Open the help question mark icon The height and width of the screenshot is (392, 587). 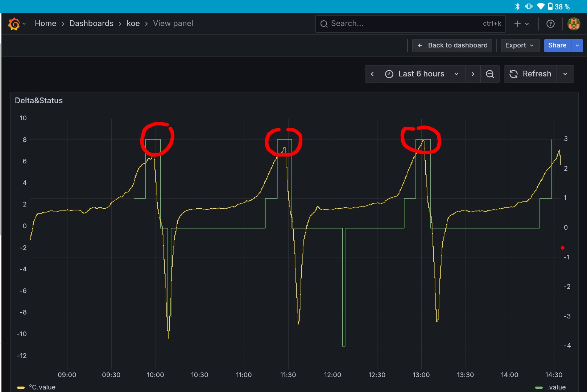pos(550,24)
